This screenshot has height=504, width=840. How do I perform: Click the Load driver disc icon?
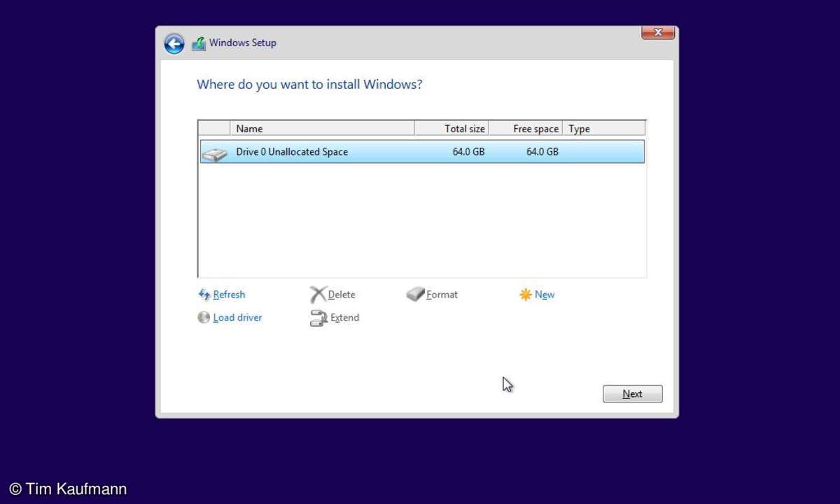point(204,318)
